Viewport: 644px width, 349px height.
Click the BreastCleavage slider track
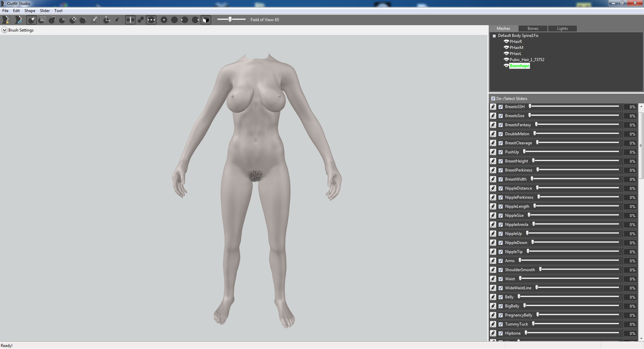[x=578, y=143]
